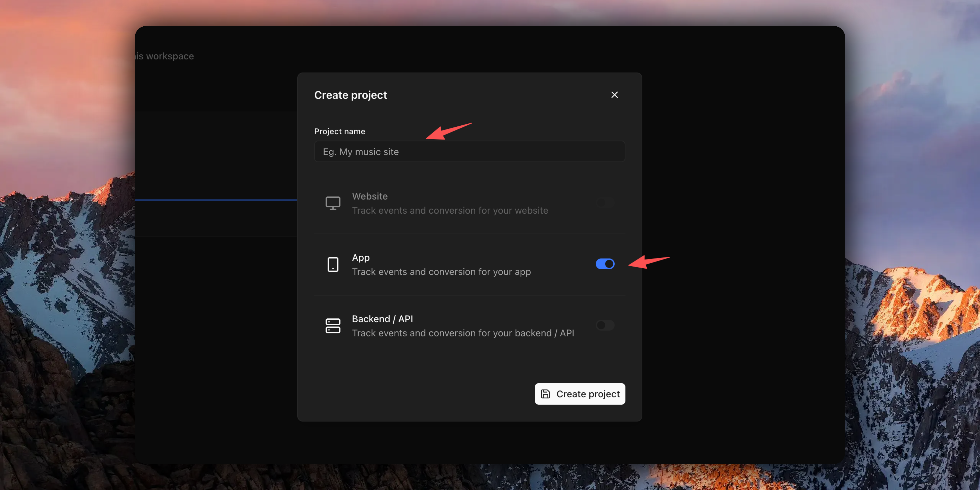Click the Create project dialog title
980x490 pixels.
(x=350, y=95)
